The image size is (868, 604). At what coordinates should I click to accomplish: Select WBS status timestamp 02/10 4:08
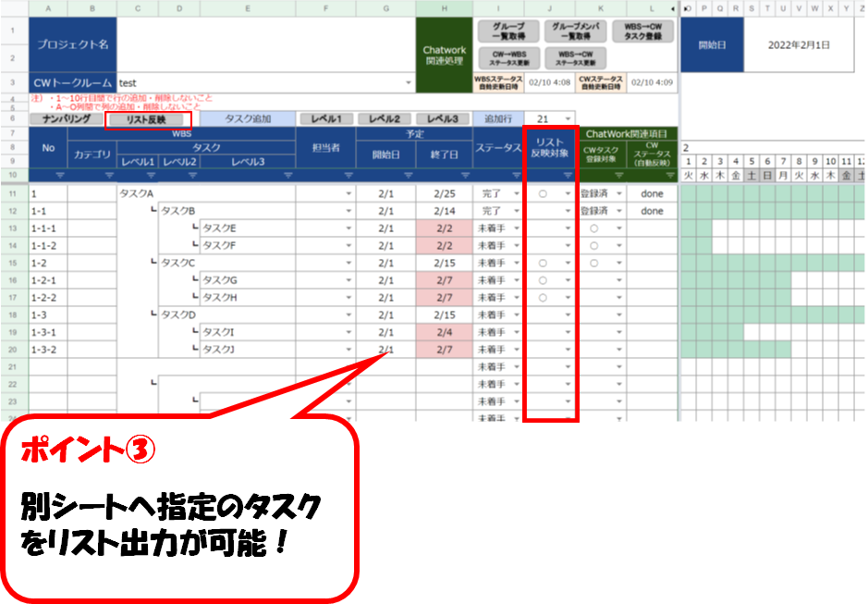pyautogui.click(x=549, y=82)
